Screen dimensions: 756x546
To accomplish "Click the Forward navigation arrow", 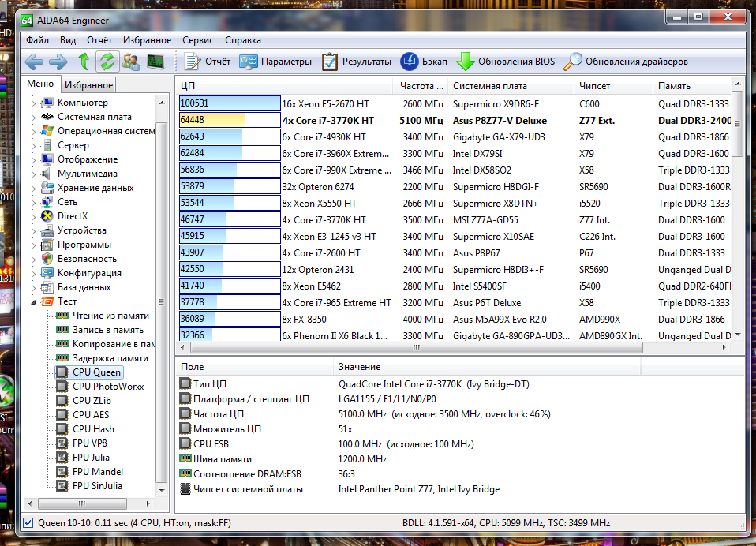I will click(x=58, y=62).
